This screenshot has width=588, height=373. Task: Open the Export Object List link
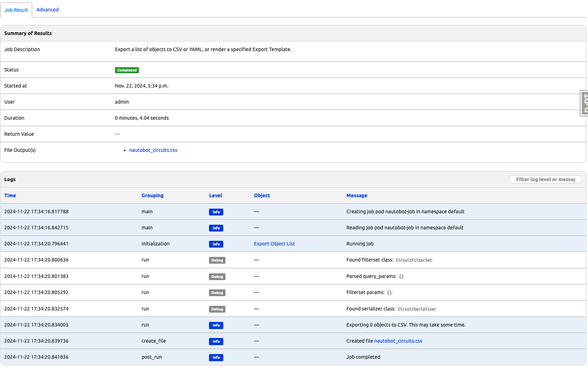pyautogui.click(x=274, y=244)
